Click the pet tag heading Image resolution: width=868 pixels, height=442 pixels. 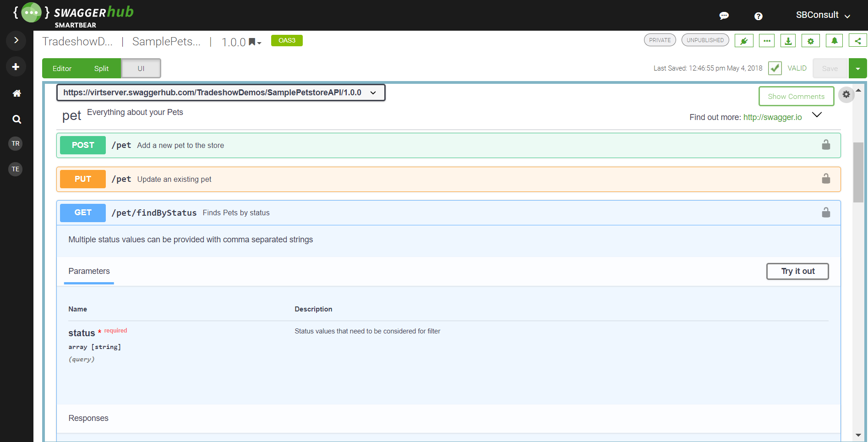71,116
